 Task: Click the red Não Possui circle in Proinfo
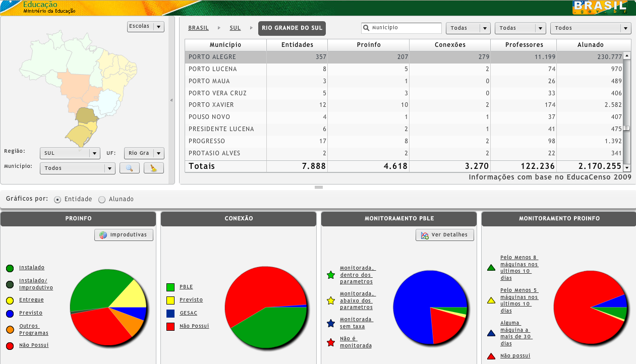click(x=10, y=346)
